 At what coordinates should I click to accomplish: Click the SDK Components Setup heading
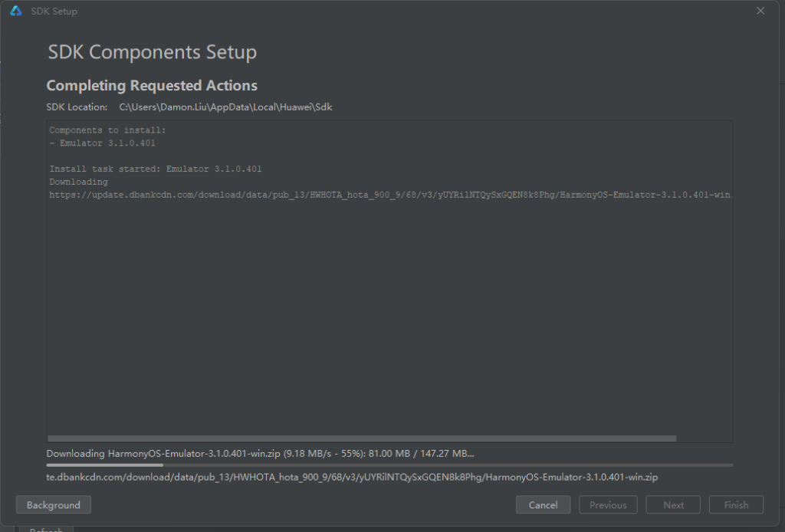[x=152, y=53]
